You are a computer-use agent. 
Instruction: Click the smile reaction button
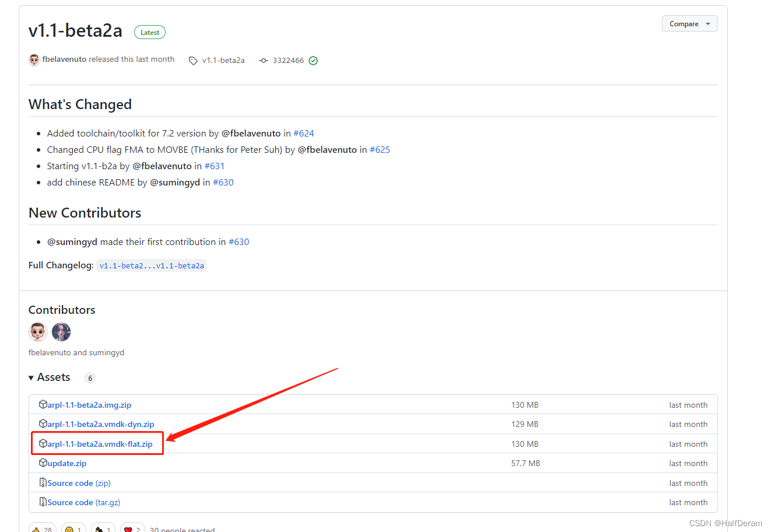tap(73, 528)
